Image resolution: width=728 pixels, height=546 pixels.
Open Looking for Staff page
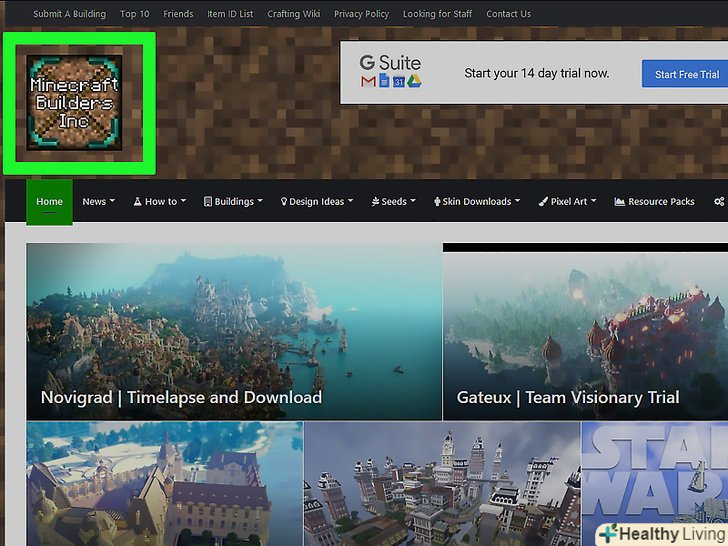pyautogui.click(x=437, y=14)
